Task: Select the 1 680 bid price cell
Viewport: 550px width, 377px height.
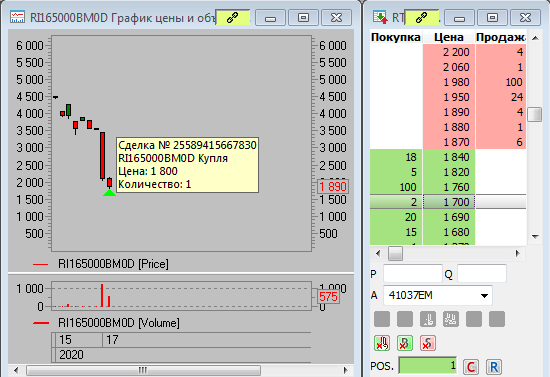Action: [x=449, y=232]
